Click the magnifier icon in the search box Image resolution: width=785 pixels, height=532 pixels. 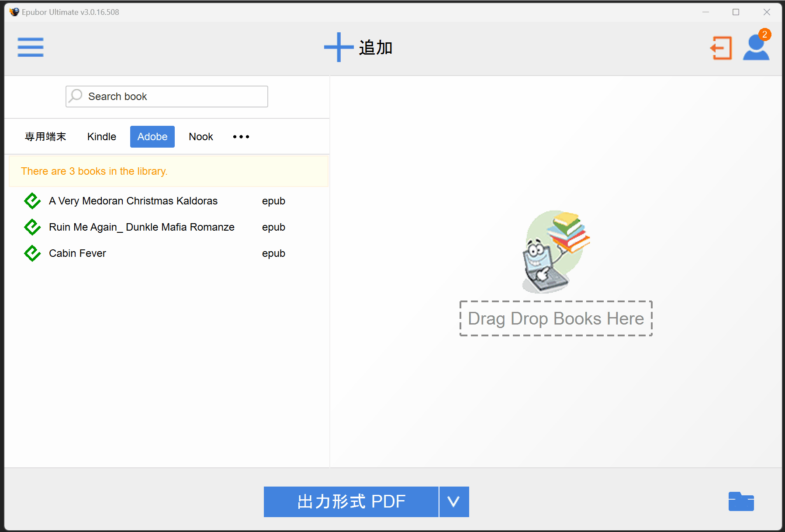pos(75,96)
